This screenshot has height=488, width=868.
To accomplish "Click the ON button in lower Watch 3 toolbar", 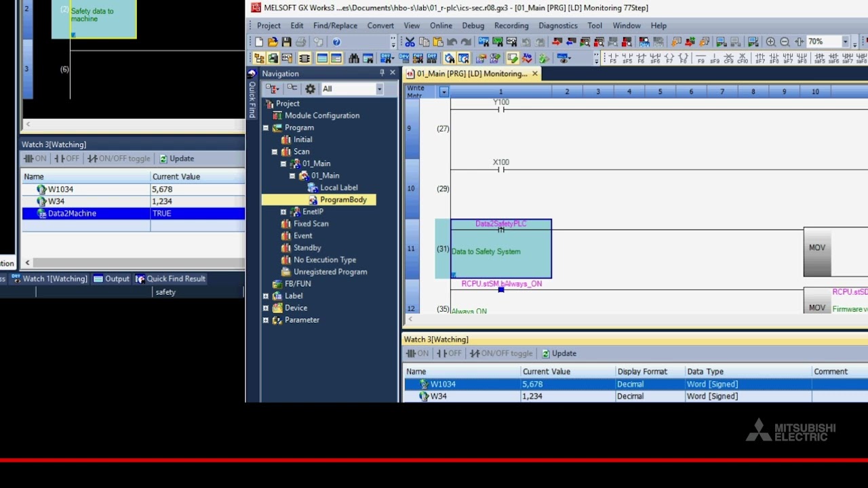I will tap(417, 353).
